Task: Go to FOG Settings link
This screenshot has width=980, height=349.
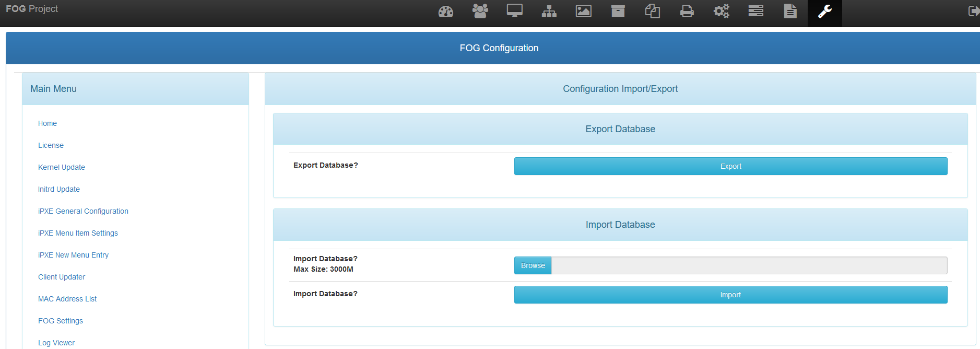Action: (61, 321)
